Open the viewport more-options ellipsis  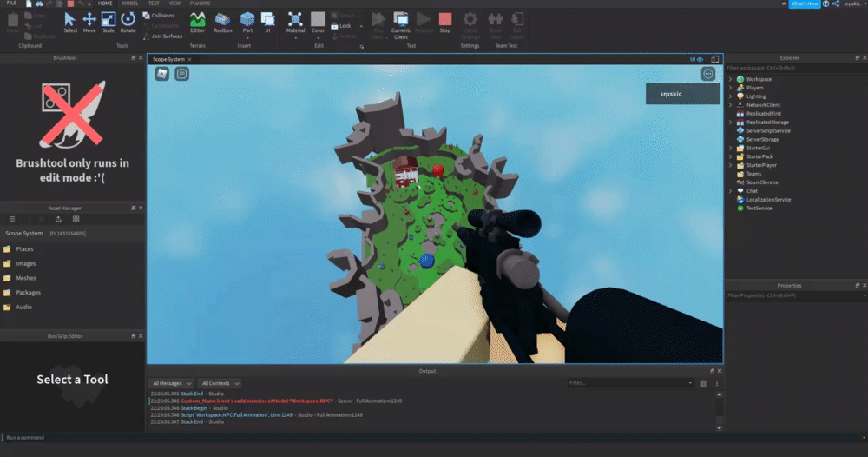708,74
